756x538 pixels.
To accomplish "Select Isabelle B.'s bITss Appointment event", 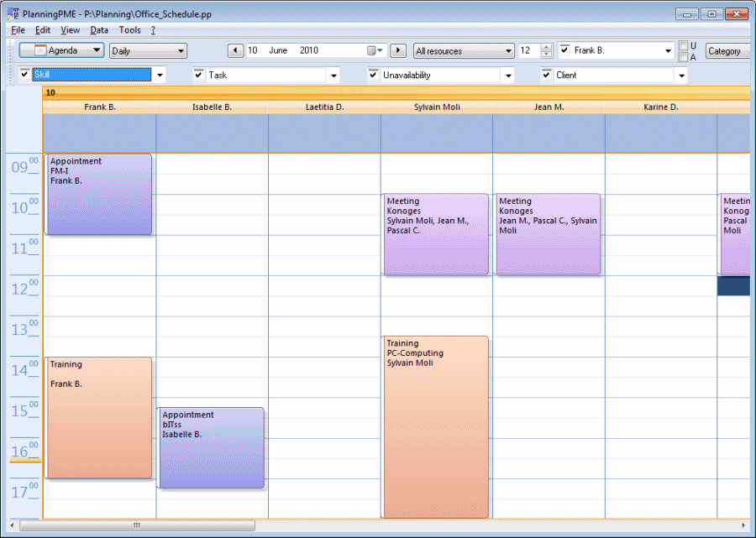I will [211, 448].
